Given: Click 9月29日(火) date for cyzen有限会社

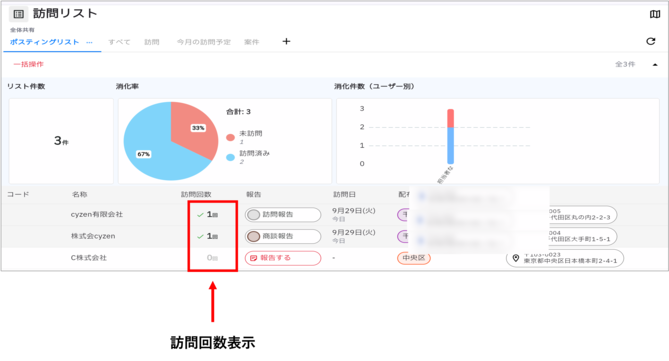Looking at the screenshot, I should coord(354,211).
